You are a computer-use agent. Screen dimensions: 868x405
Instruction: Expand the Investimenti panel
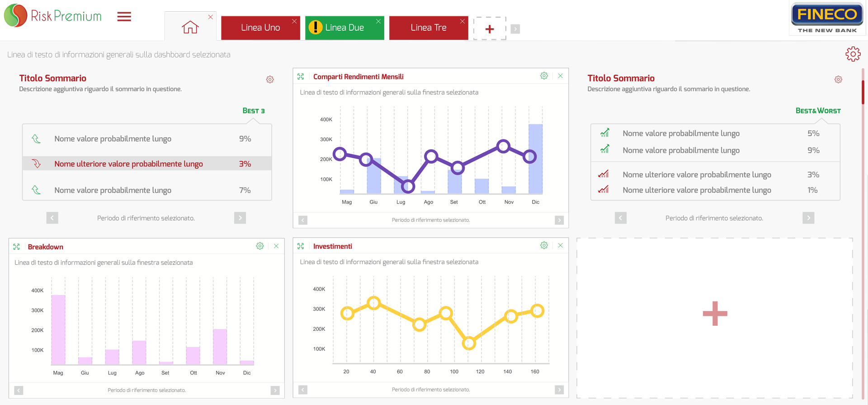click(301, 246)
